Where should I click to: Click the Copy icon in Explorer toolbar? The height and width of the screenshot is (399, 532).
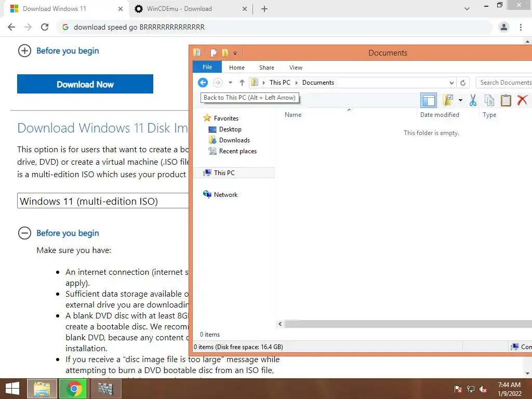click(489, 100)
